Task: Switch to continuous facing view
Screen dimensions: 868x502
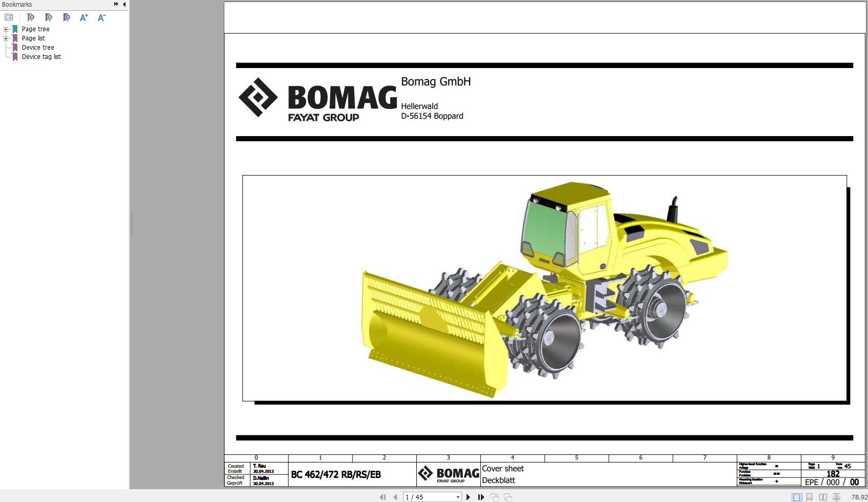Action: click(x=836, y=497)
